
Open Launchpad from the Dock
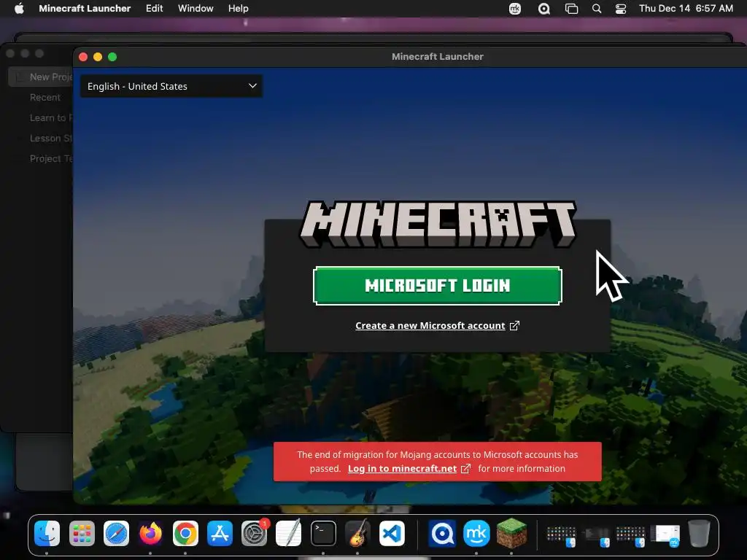82,533
